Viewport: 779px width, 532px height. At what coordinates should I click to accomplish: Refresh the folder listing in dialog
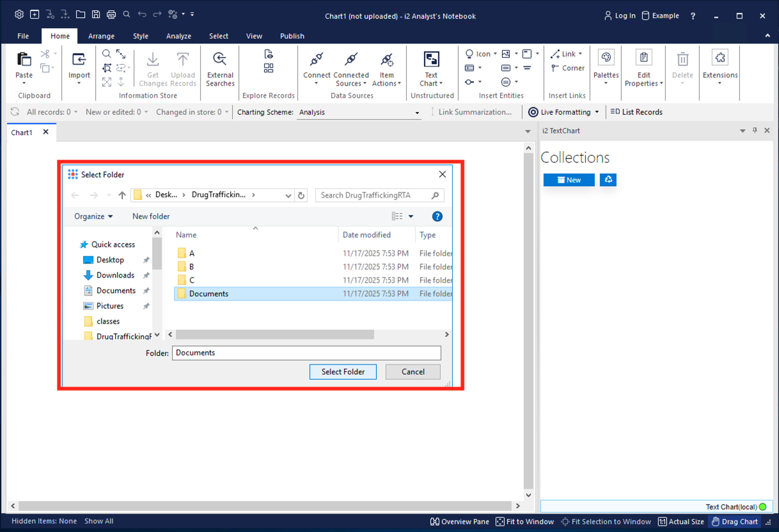tap(301, 195)
